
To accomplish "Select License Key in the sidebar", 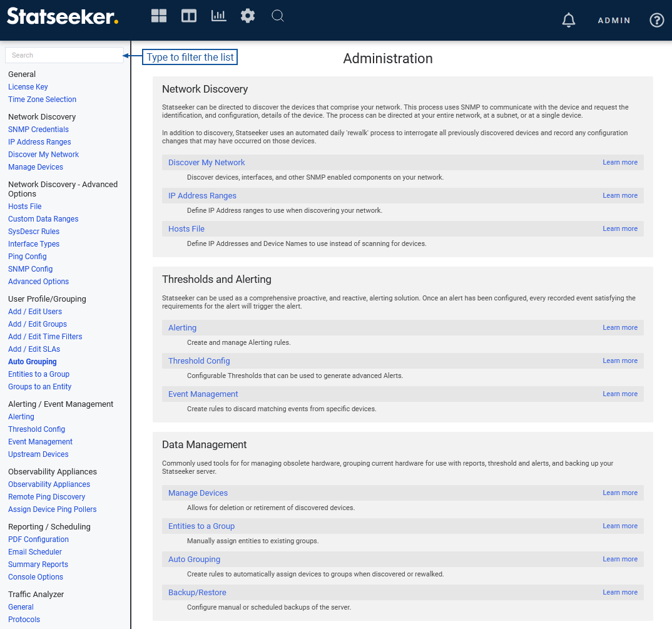I will coord(28,87).
